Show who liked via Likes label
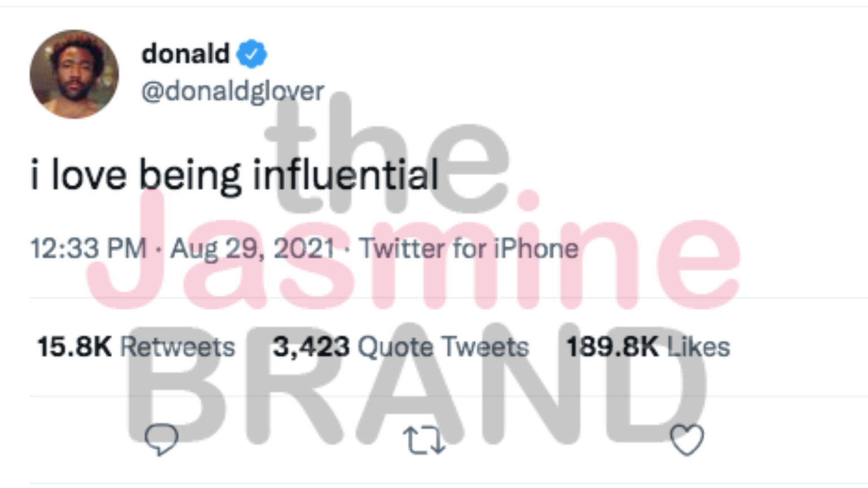868x488 pixels. [x=698, y=347]
